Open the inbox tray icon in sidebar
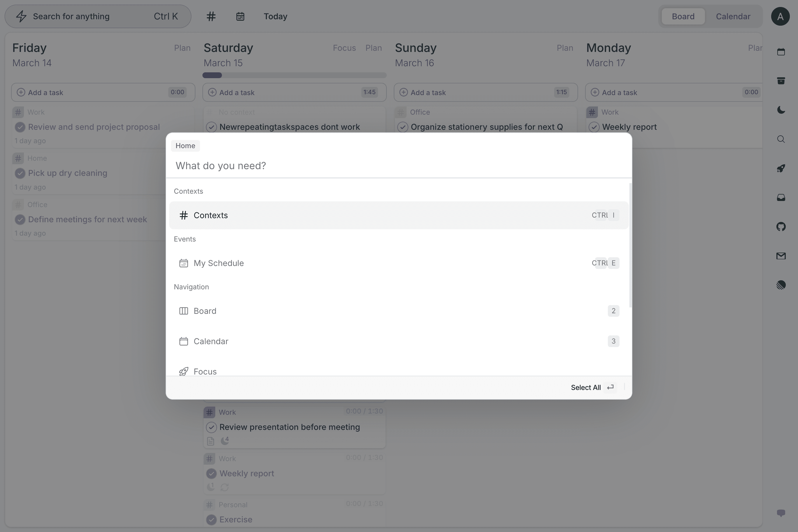 pos(781,197)
